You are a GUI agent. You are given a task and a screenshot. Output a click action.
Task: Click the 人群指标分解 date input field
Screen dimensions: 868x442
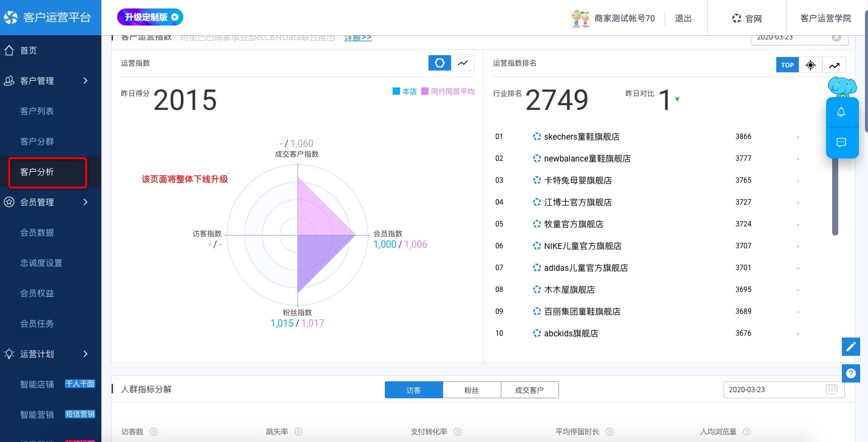click(x=784, y=389)
